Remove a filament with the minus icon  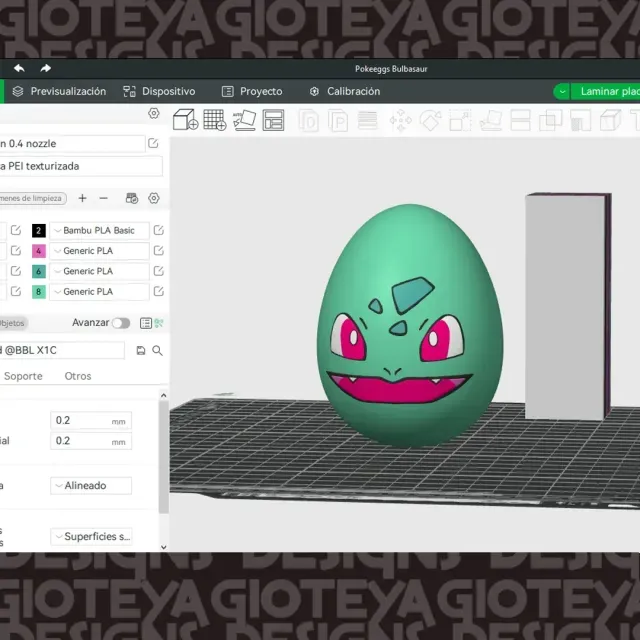point(104,198)
